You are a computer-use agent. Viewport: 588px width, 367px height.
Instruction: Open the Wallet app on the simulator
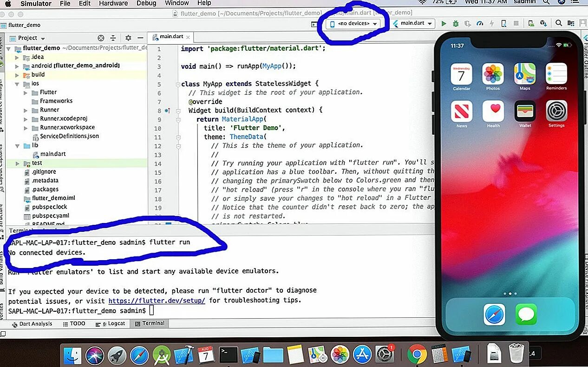[x=525, y=114]
